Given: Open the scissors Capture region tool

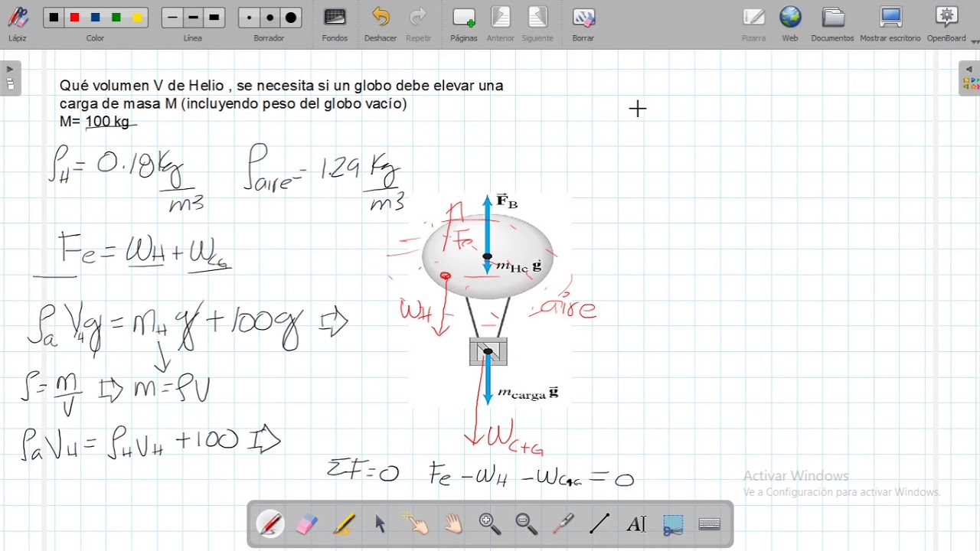Looking at the screenshot, I should [673, 524].
